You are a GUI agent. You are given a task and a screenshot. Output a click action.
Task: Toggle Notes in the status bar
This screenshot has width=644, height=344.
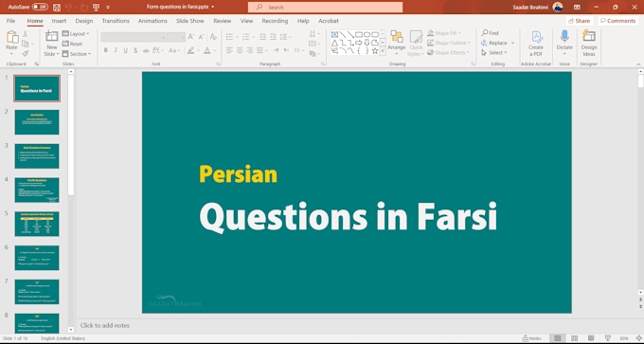point(532,338)
